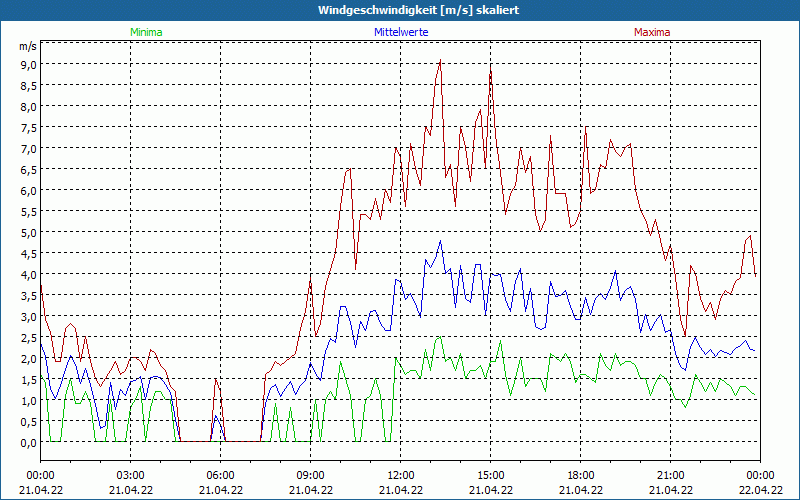Click the 21.04.22 date under 12:00
The width and height of the screenshot is (800, 500).
pyautogui.click(x=401, y=490)
